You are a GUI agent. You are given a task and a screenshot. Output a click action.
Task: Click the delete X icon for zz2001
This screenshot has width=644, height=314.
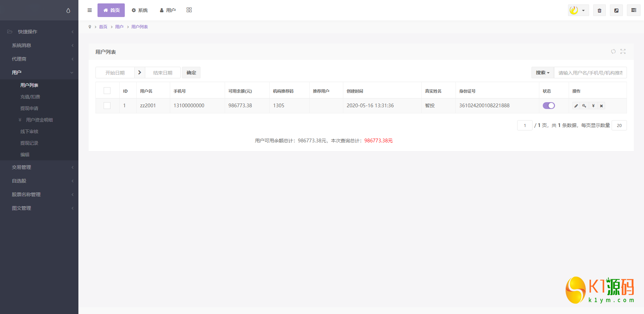pyautogui.click(x=601, y=106)
